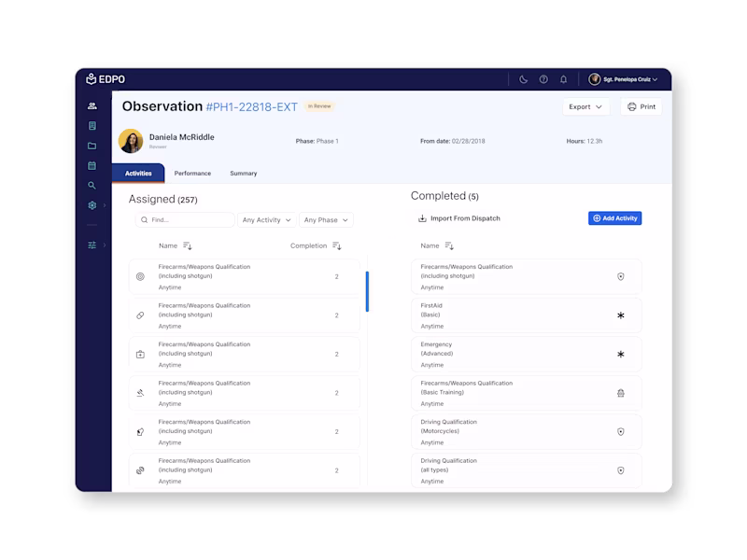The width and height of the screenshot is (747, 560).
Task: Click From date 02/28/2018 value
Action: point(468,142)
